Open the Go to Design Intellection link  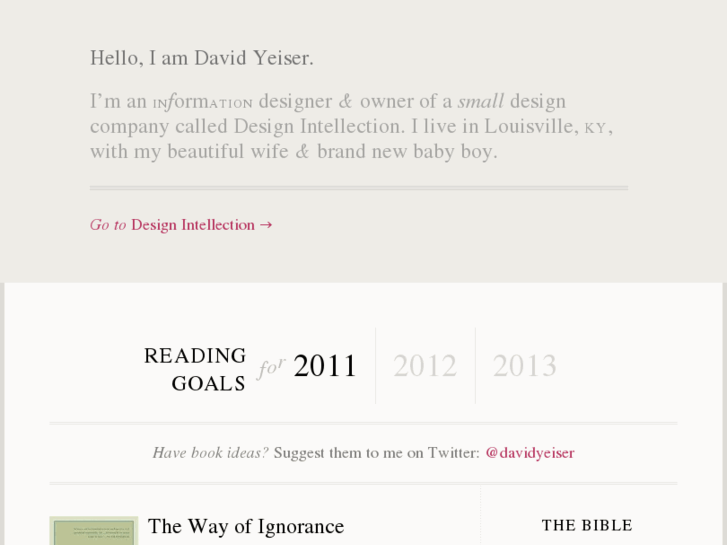(x=180, y=225)
